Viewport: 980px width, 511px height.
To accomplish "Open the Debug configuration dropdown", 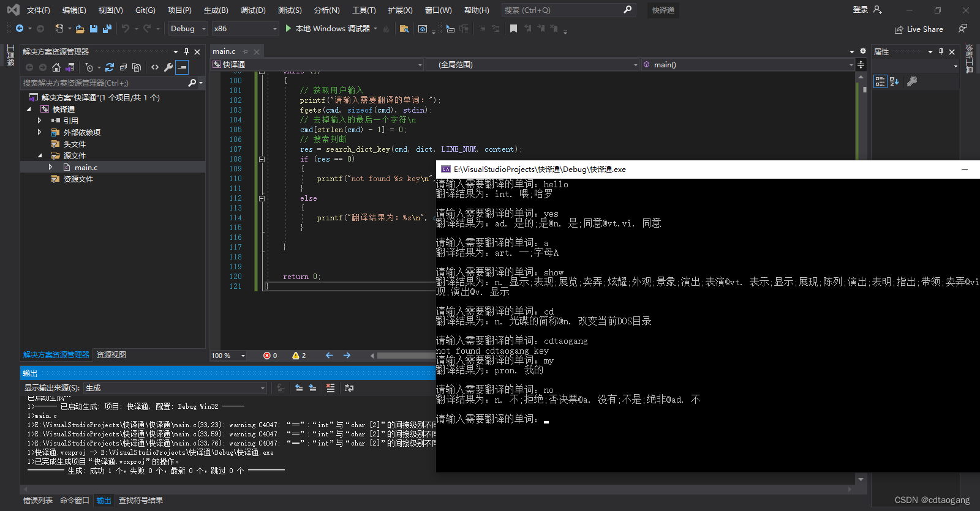I will click(188, 29).
